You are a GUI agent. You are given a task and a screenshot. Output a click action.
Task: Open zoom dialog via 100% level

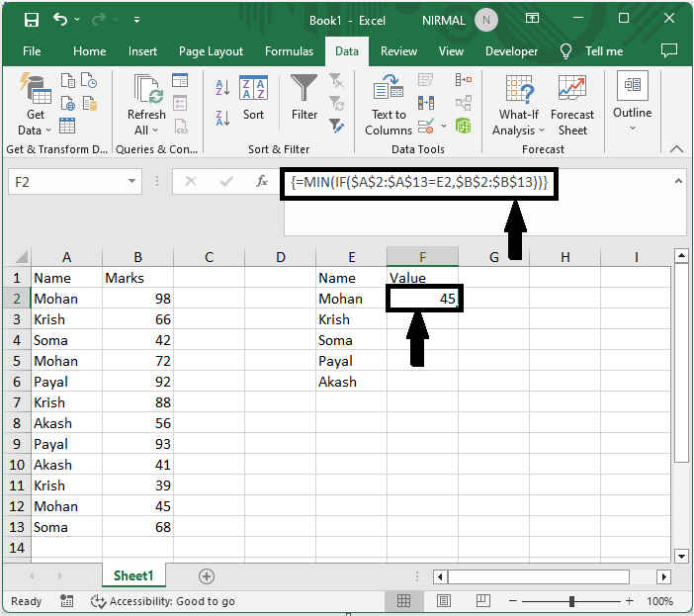[659, 601]
